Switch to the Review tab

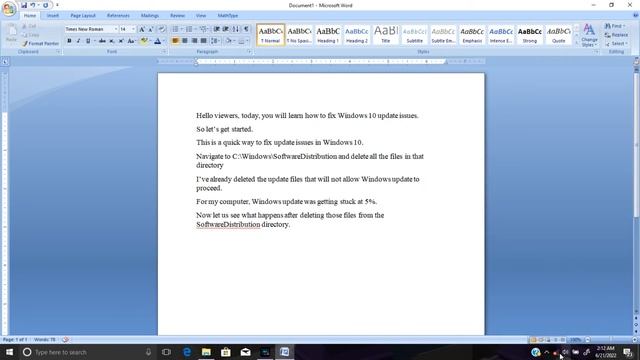178,16
